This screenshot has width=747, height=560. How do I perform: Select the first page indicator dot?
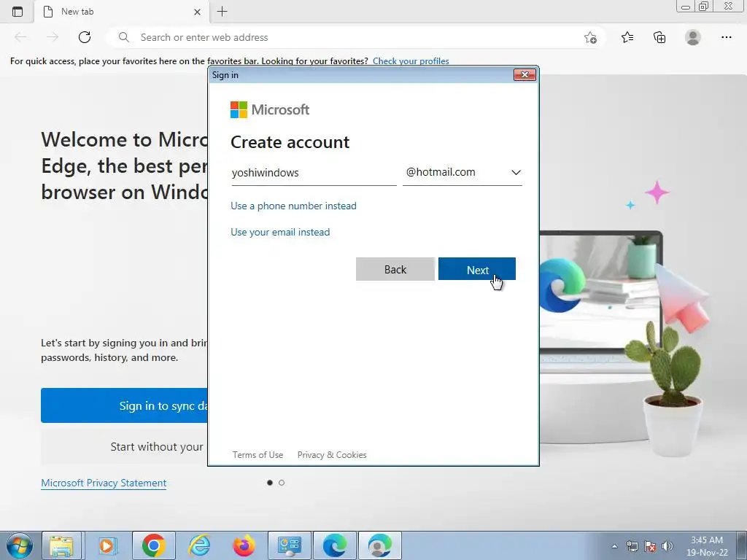click(270, 483)
